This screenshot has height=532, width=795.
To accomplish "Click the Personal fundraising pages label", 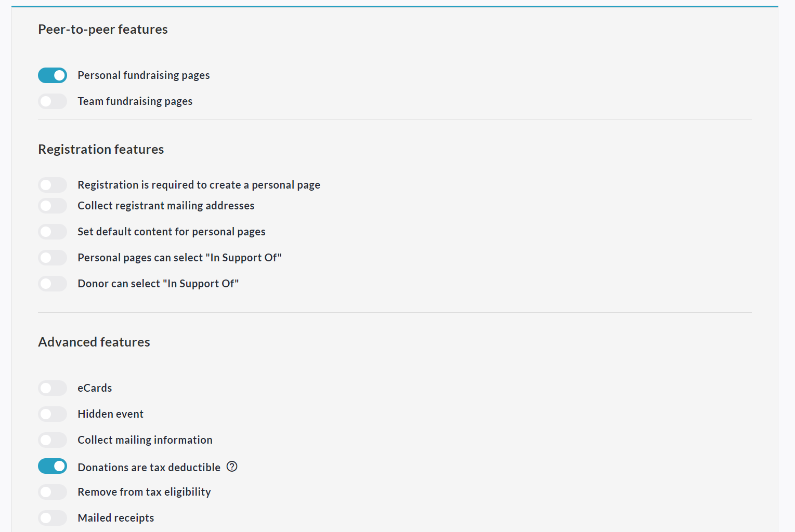I will [x=144, y=75].
